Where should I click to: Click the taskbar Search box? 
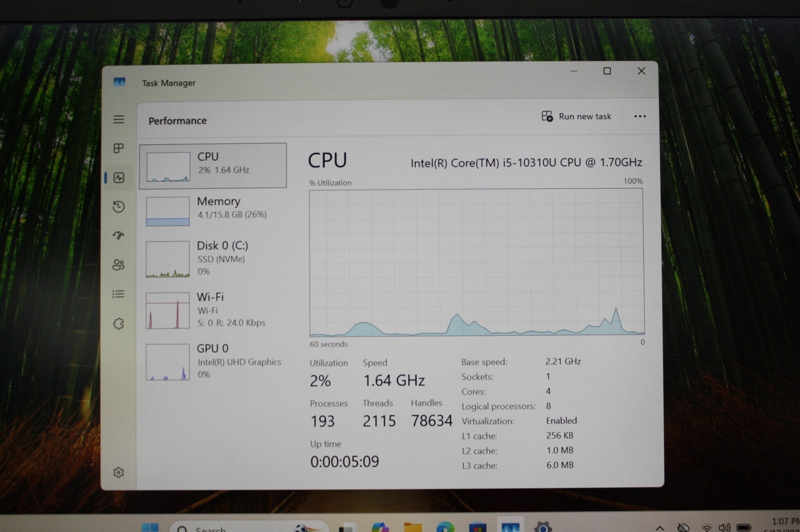249,527
